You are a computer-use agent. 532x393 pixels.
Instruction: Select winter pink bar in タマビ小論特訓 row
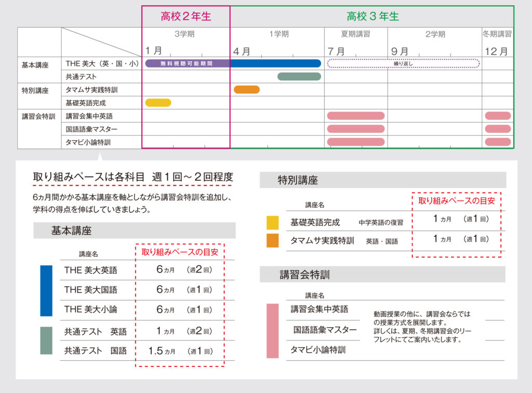[x=498, y=142]
